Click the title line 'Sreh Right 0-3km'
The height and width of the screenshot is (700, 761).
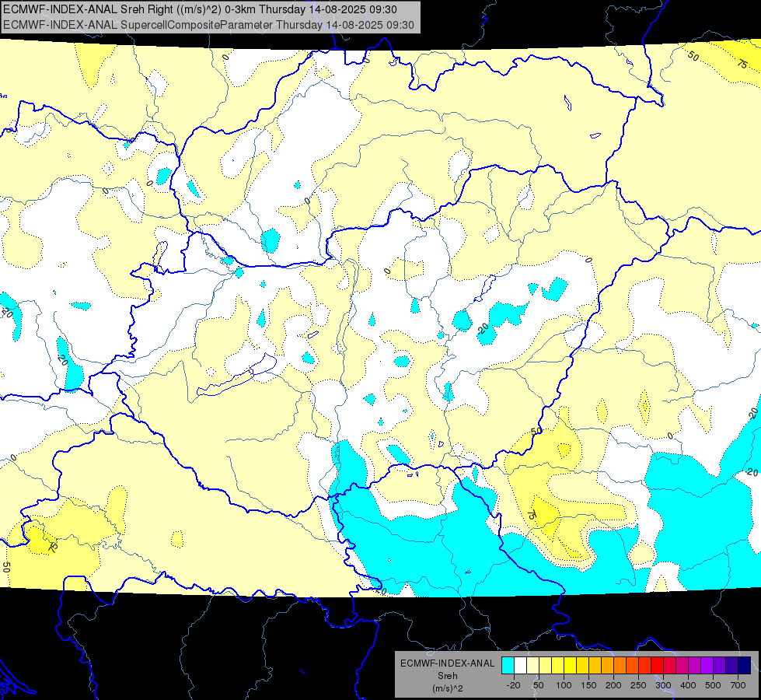(x=200, y=9)
